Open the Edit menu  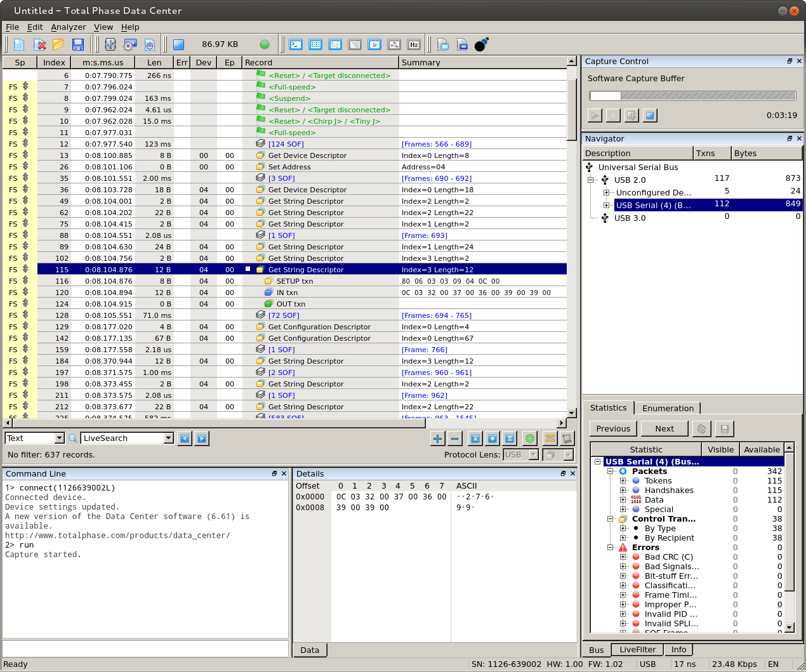[35, 27]
